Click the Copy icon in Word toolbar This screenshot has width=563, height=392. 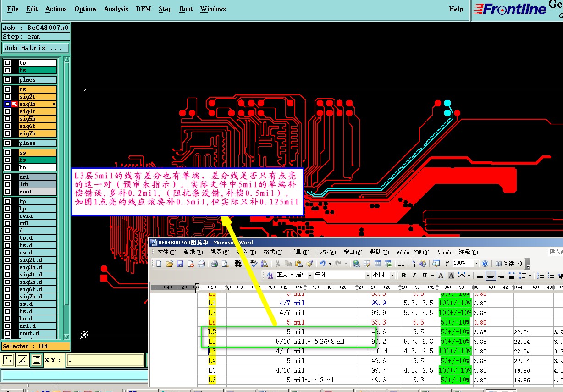coord(288,264)
